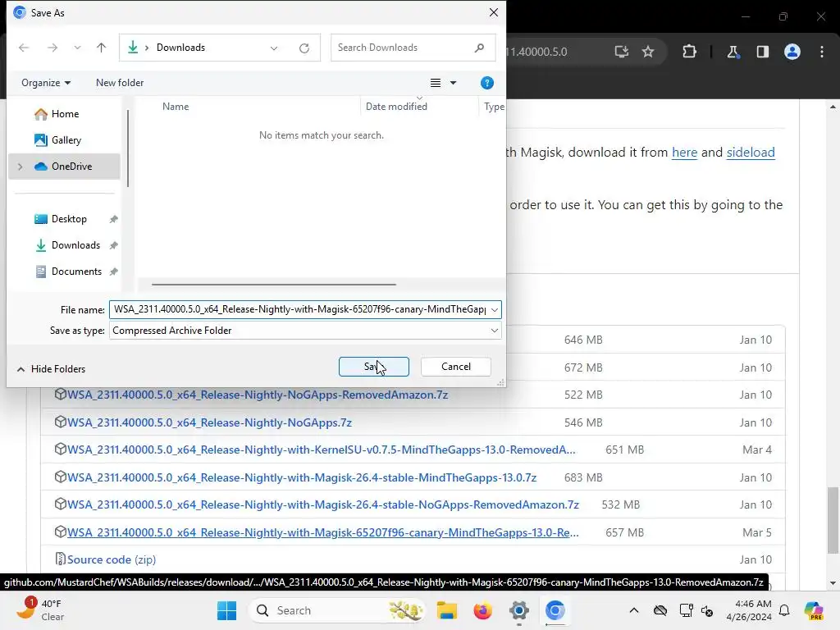Download NoGApps-RemovedAmazon.7z release file
This screenshot has height=630, width=840.
point(257,395)
